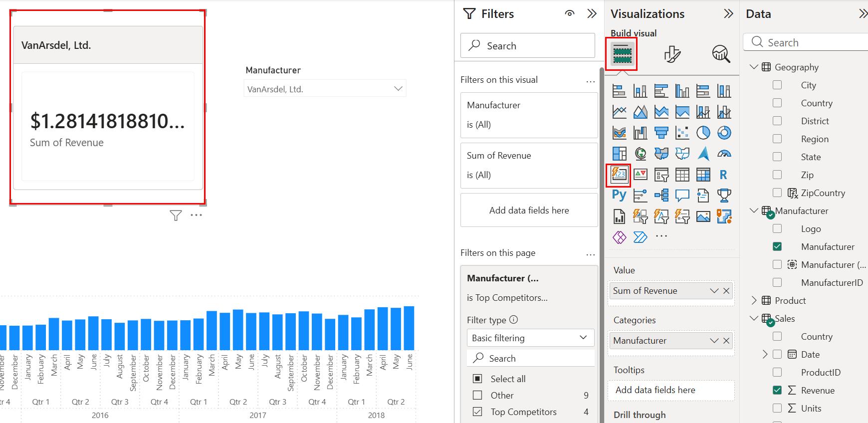Remove Sum of Revenue from Value well
Viewport: 868px width, 423px height.
pyautogui.click(x=726, y=291)
